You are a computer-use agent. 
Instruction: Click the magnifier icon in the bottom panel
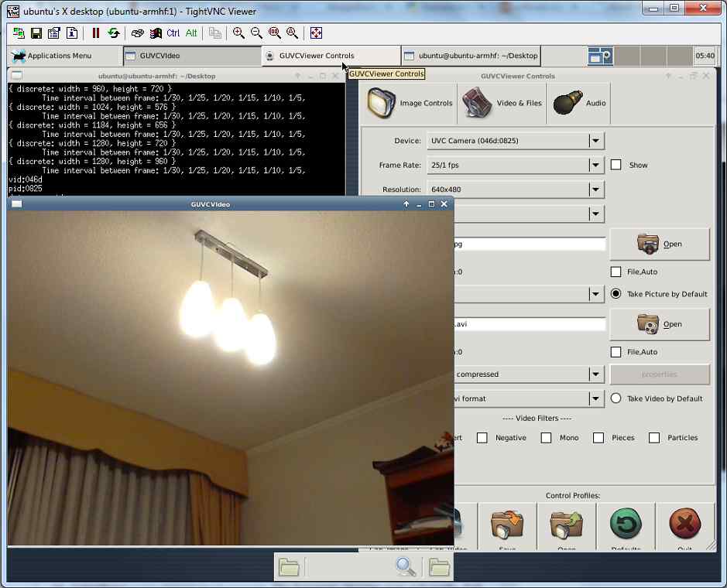point(405,566)
